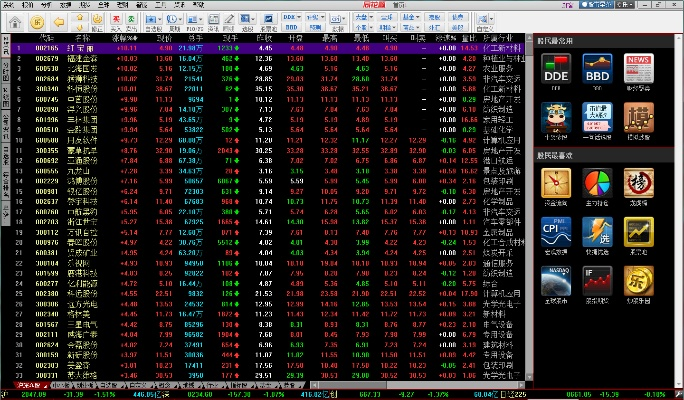The width and height of the screenshot is (684, 400).
Task: Click stock code 002679 in the list
Action: click(x=47, y=58)
